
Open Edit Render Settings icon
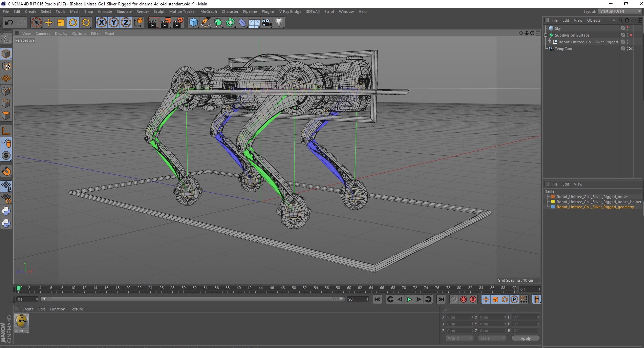(178, 23)
